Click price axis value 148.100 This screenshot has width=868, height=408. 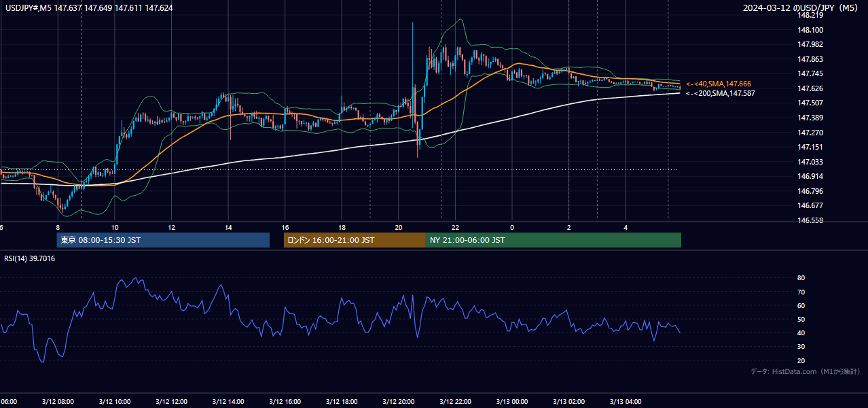tap(811, 30)
